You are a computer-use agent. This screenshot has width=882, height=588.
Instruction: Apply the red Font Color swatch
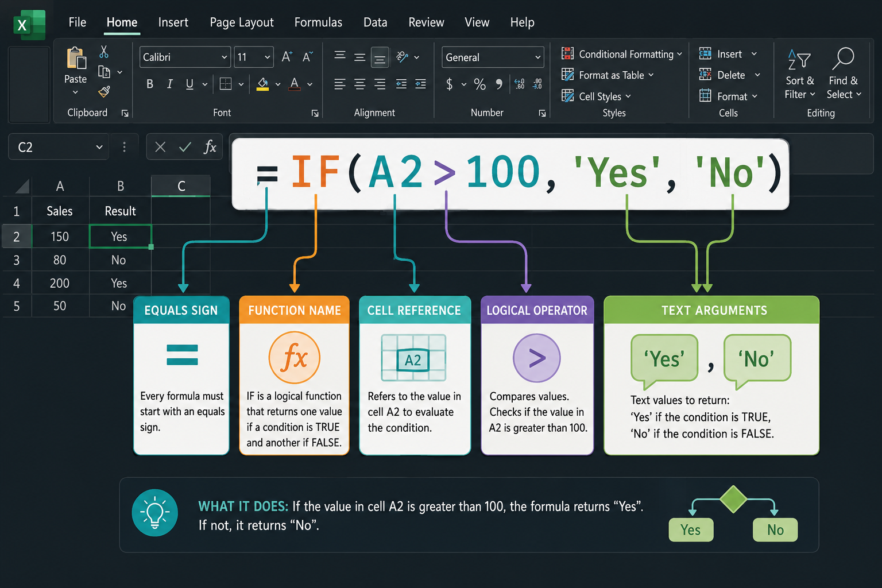[x=295, y=84]
